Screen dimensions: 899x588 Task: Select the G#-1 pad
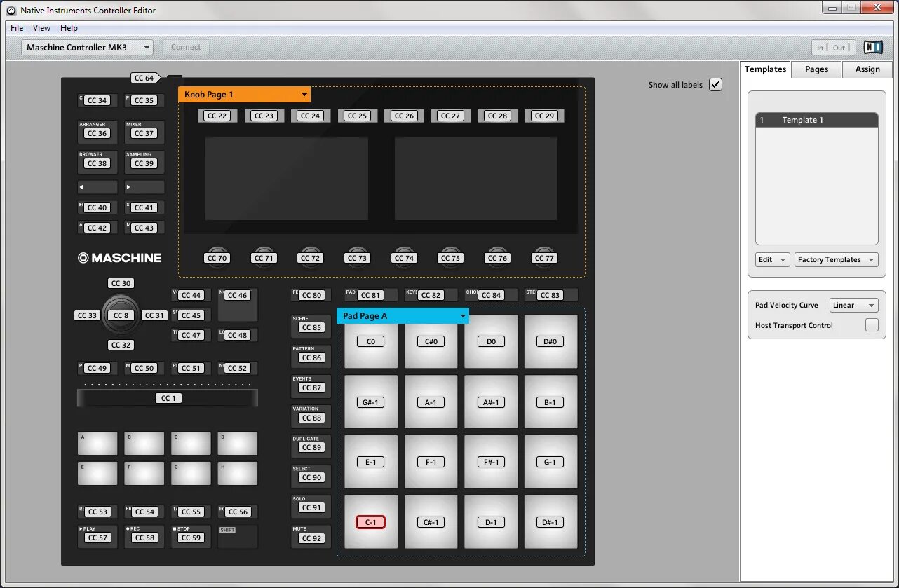pyautogui.click(x=370, y=402)
